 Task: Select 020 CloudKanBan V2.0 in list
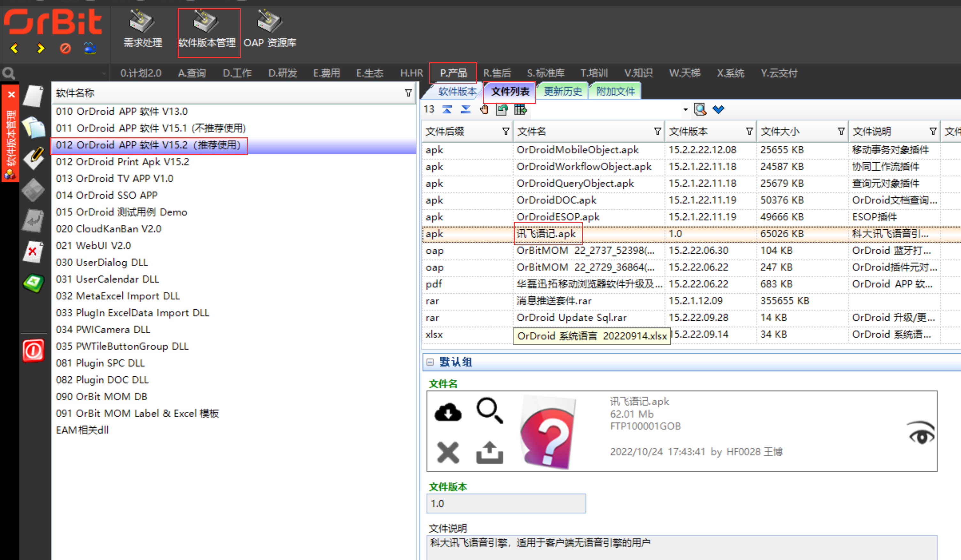tap(234, 229)
